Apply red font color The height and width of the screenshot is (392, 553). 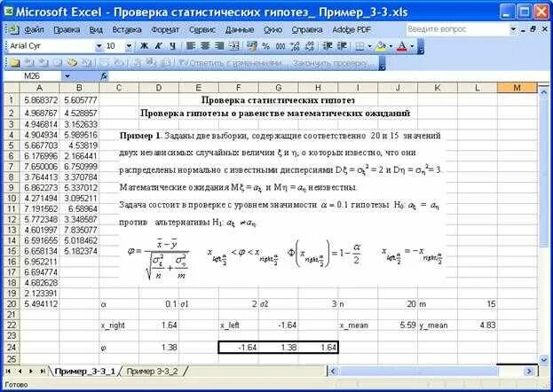(x=402, y=46)
